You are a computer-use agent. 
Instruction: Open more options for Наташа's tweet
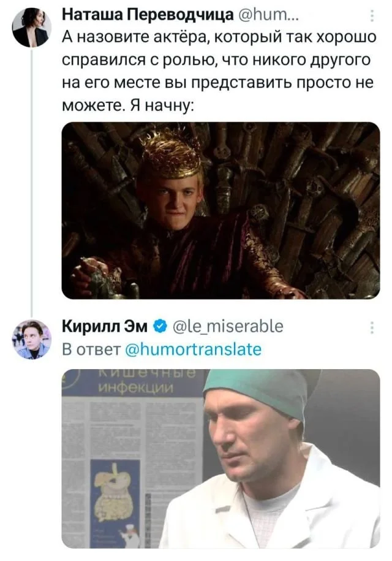(373, 16)
